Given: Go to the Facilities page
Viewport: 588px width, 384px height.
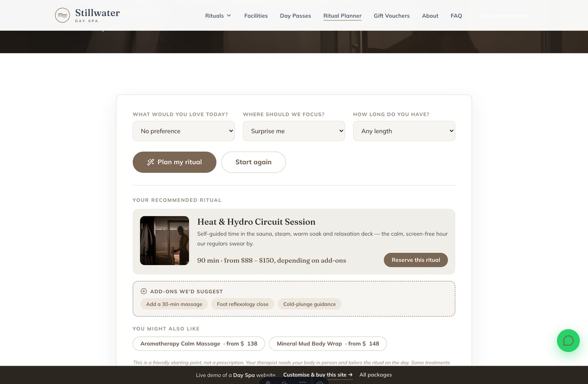Looking at the screenshot, I should tap(256, 16).
